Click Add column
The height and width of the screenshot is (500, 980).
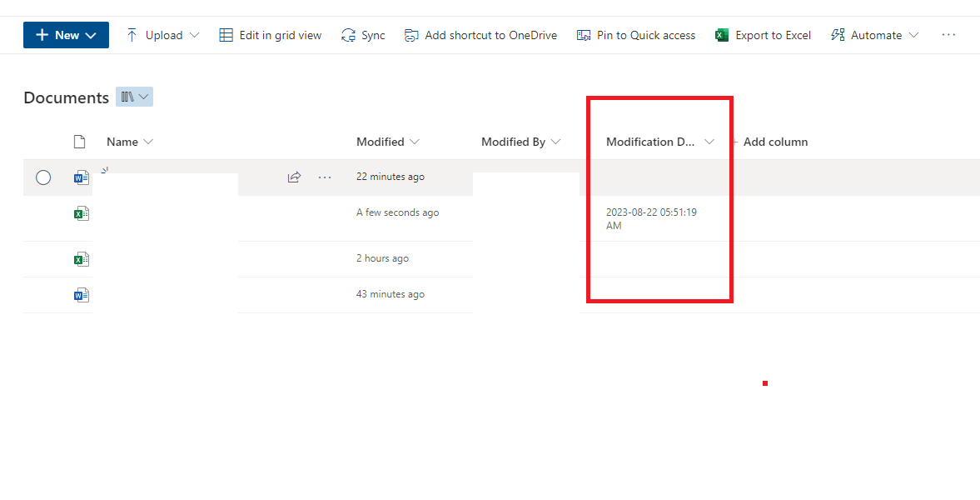[773, 141]
